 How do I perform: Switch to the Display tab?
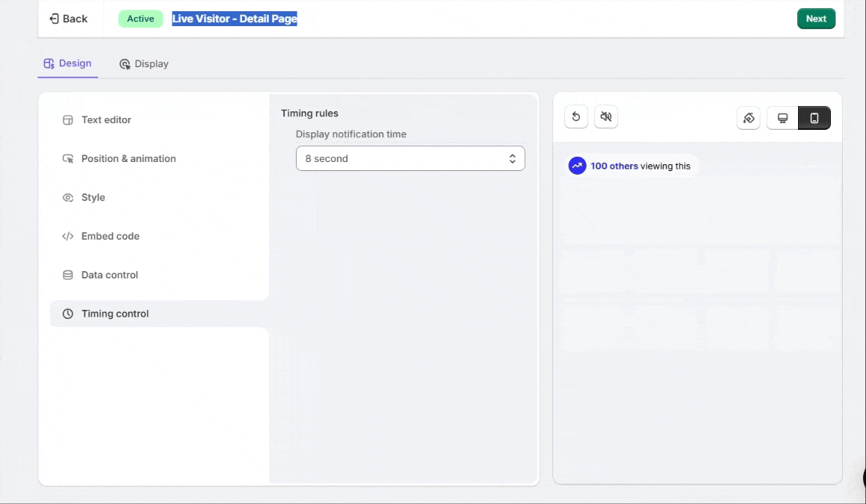pyautogui.click(x=144, y=64)
